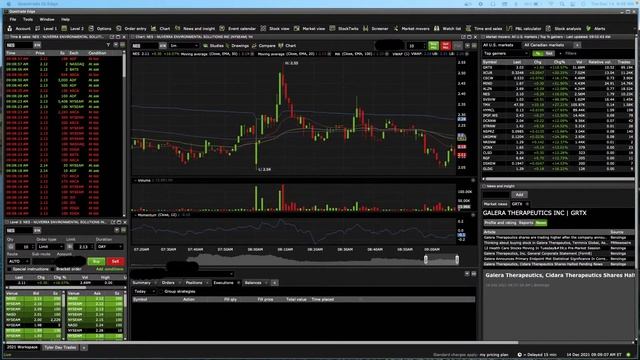
Task: Add a new workspace tab
Action: 84,348
